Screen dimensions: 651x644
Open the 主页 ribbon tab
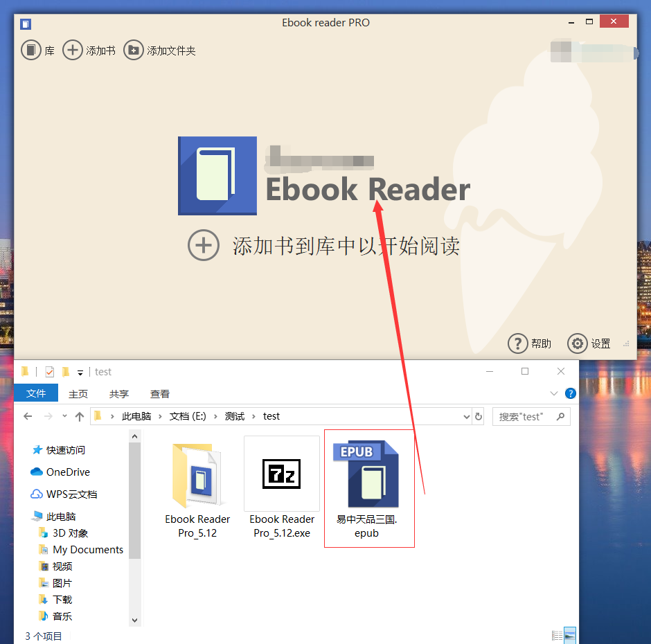click(x=78, y=393)
